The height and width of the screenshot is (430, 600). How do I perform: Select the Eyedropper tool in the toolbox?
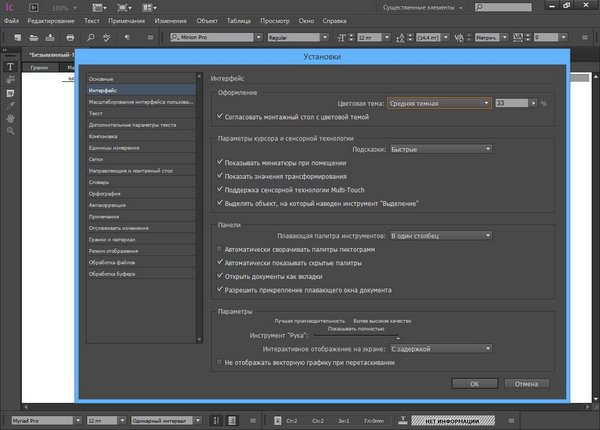[10, 103]
